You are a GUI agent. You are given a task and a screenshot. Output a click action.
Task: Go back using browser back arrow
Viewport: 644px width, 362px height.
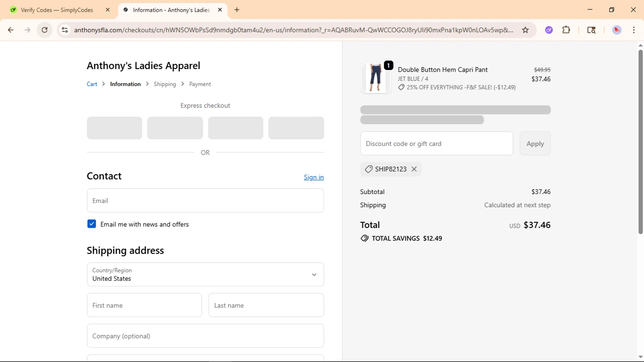(11, 30)
